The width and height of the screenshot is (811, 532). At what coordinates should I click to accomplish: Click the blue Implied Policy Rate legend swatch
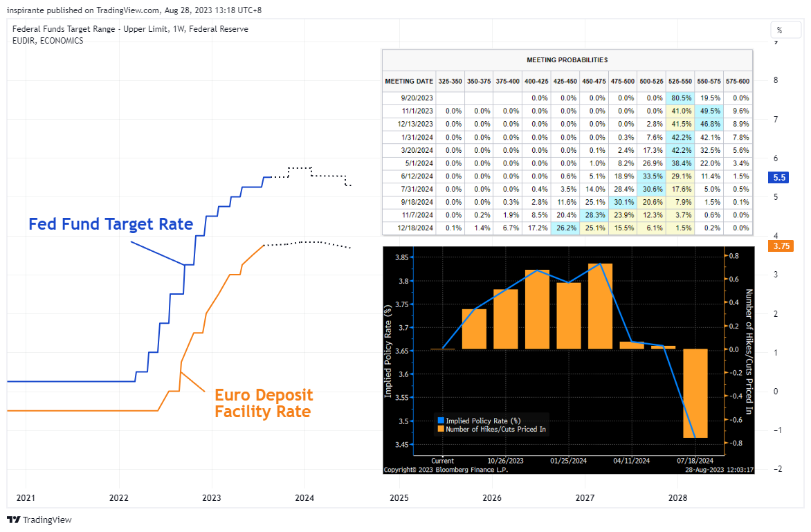click(441, 421)
